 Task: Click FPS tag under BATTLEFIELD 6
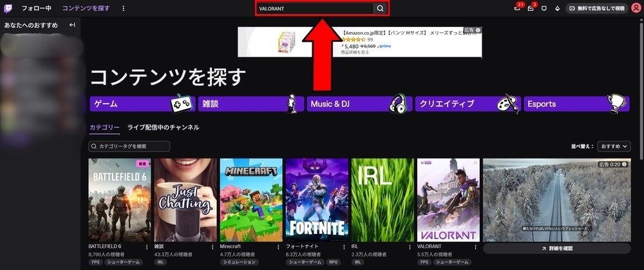pyautogui.click(x=95, y=262)
